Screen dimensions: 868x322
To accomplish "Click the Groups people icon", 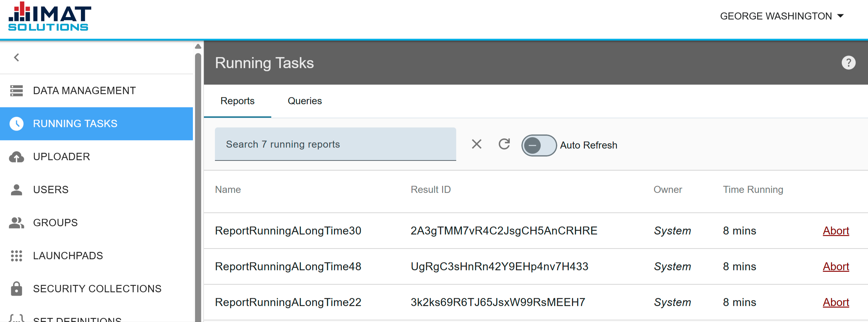I will coord(16,223).
